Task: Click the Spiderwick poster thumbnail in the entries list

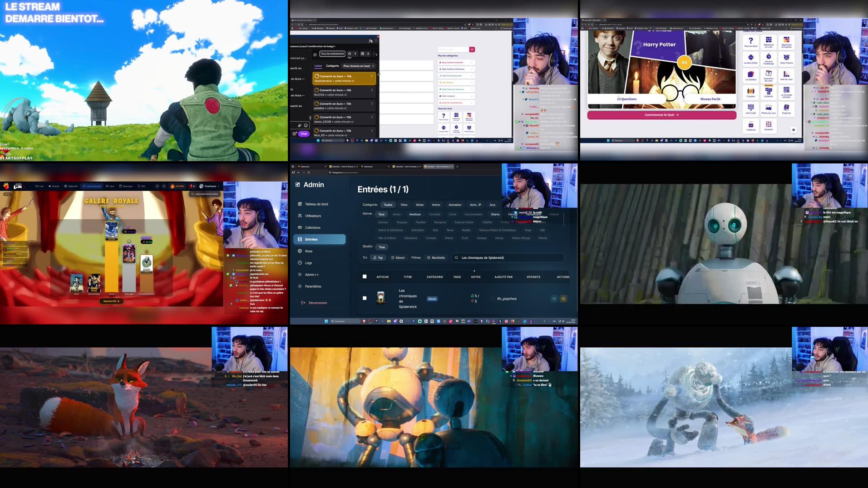Action: pyautogui.click(x=382, y=298)
